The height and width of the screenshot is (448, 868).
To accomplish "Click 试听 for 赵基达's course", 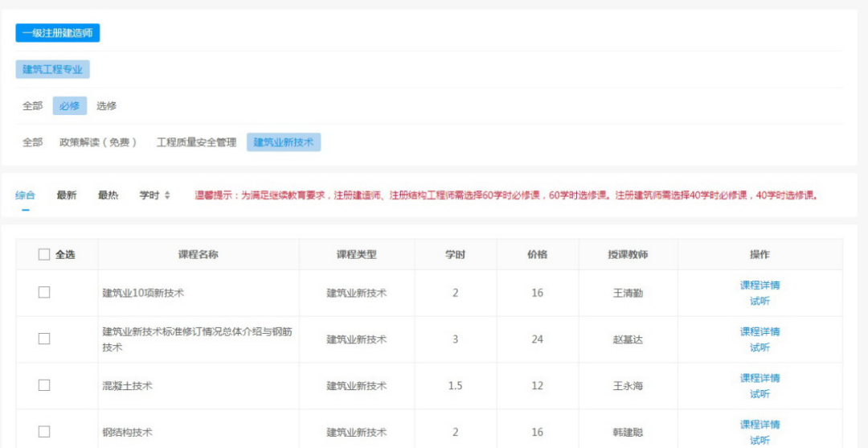I will [x=760, y=347].
